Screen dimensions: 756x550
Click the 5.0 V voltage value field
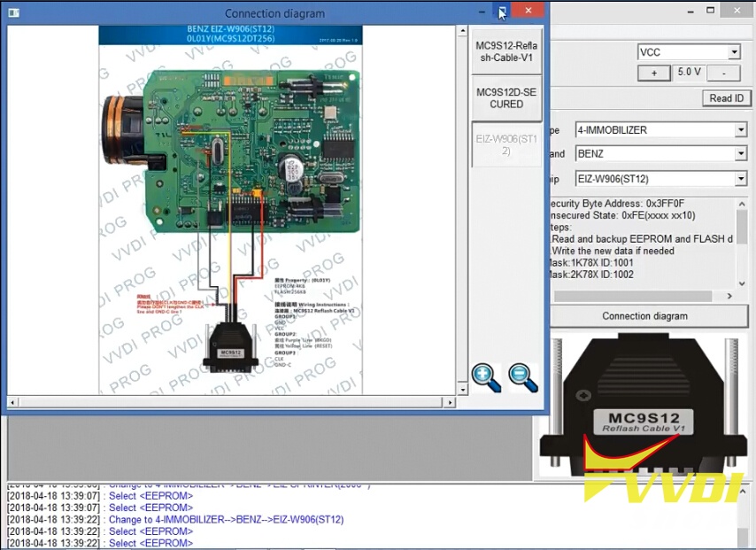689,73
